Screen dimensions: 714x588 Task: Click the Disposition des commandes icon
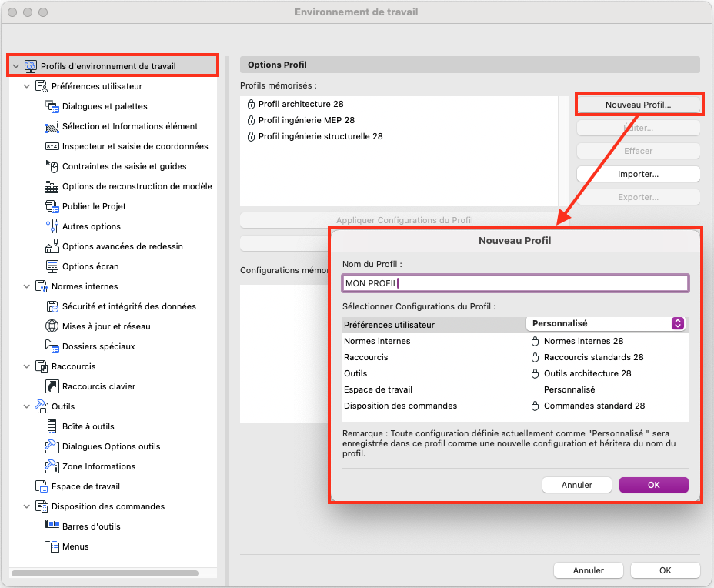(42, 506)
